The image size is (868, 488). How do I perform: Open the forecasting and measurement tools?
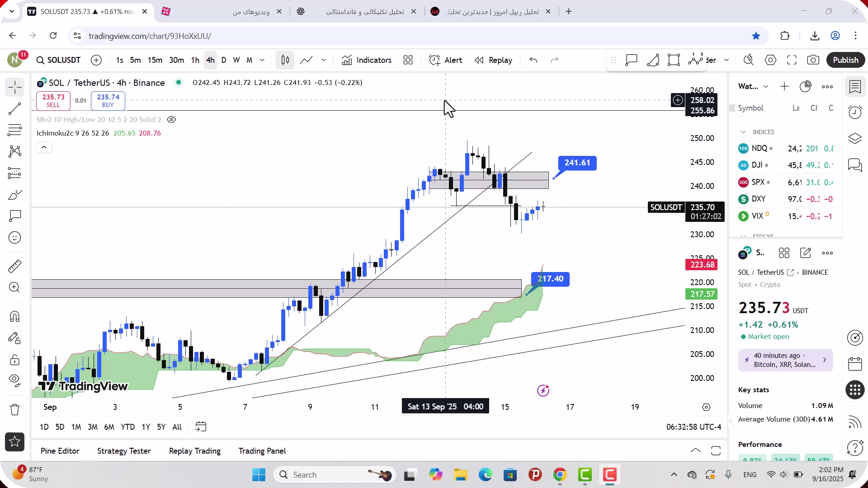coord(15,173)
